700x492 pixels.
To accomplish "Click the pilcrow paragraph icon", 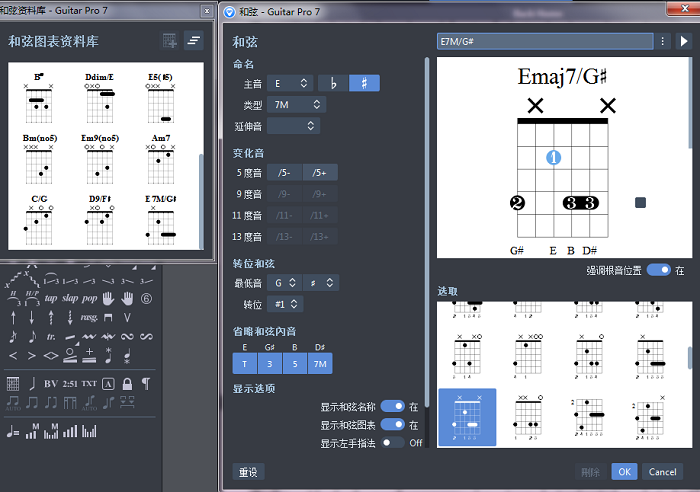I will (x=146, y=384).
